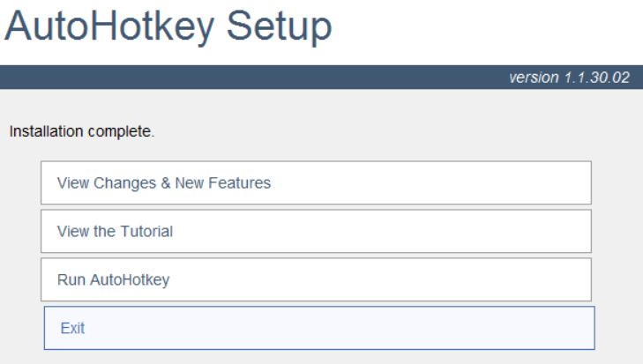The width and height of the screenshot is (643, 364).
Task: Select View the Tutorial option
Action: click(x=316, y=232)
